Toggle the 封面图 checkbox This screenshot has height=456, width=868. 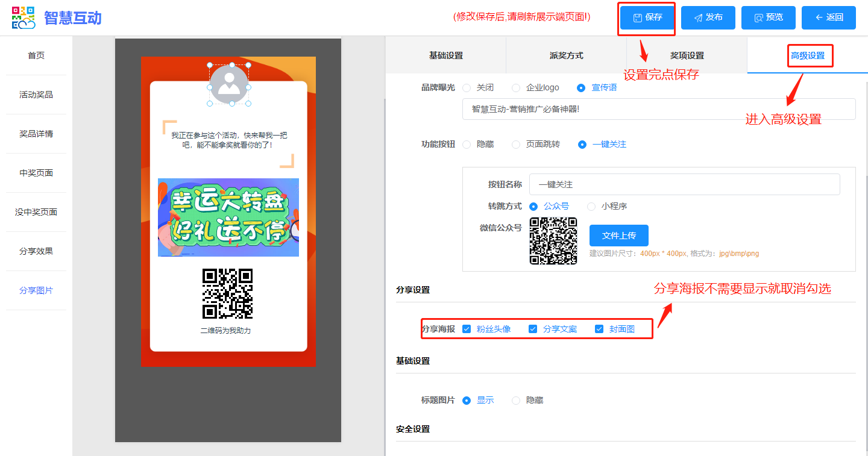[599, 329]
